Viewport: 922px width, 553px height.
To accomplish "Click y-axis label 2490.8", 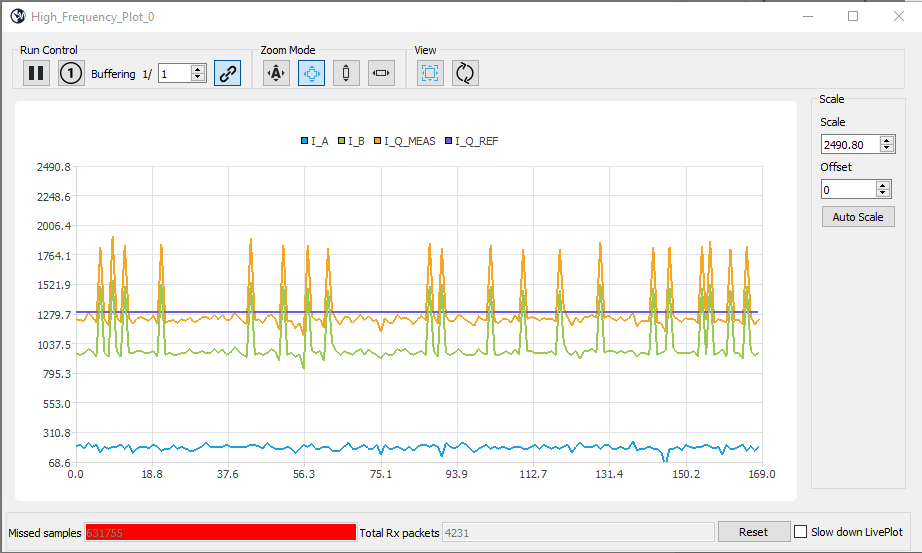I will click(x=54, y=167).
